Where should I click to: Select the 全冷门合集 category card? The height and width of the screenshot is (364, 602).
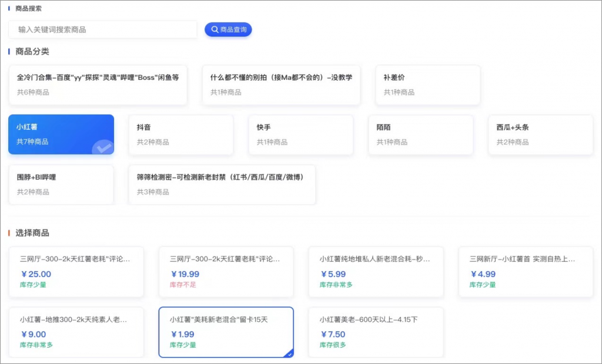click(x=98, y=85)
